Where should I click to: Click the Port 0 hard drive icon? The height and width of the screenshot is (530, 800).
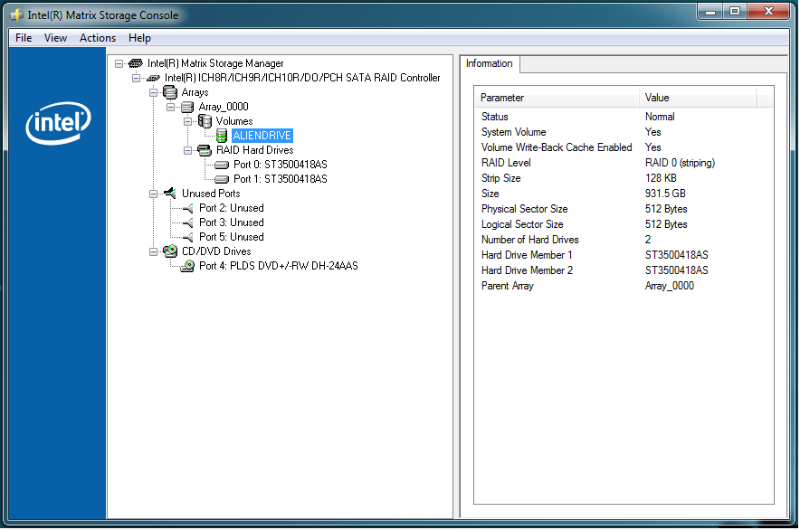221,165
